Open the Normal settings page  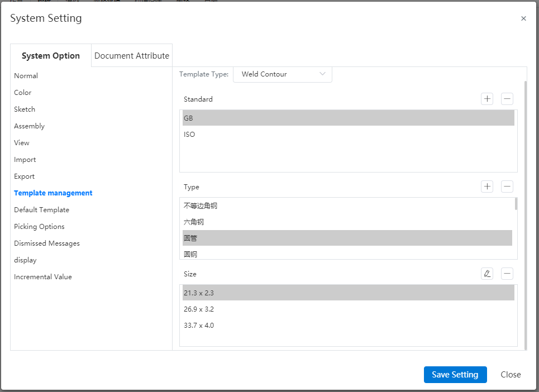(26, 75)
